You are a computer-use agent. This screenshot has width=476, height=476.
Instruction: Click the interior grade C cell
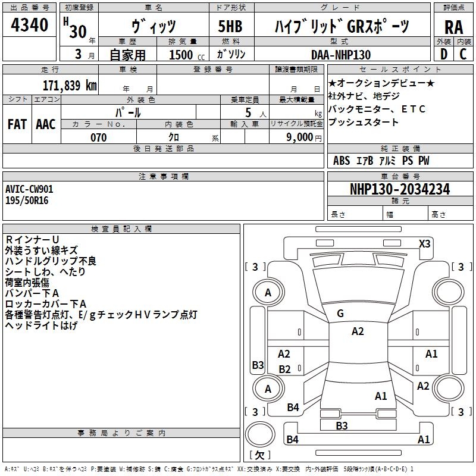464,54
